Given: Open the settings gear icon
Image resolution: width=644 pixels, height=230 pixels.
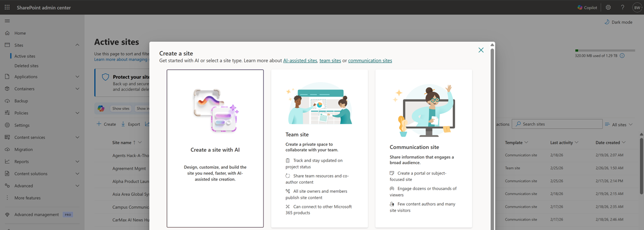Looking at the screenshot, I should coord(608,7).
